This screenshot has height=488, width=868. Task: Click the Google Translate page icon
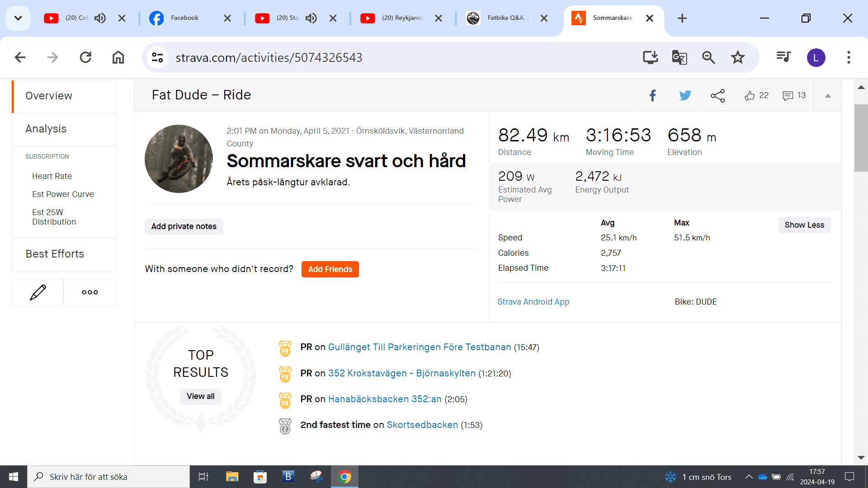tap(679, 57)
